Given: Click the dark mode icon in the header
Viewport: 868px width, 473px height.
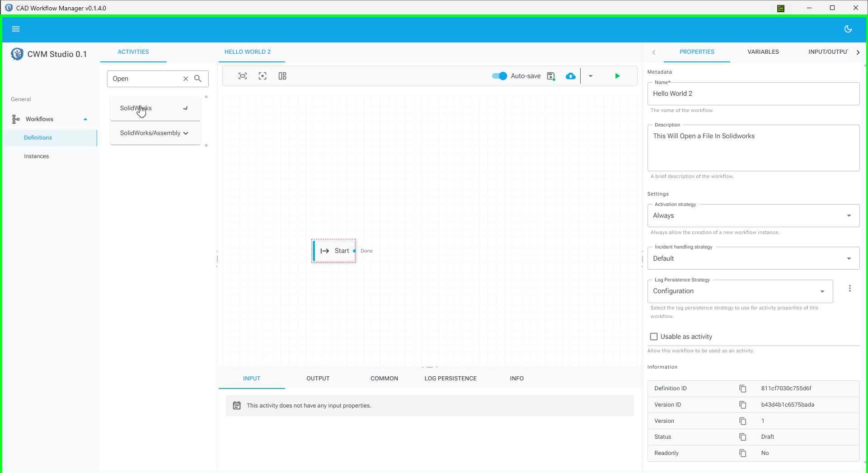Looking at the screenshot, I should (848, 28).
